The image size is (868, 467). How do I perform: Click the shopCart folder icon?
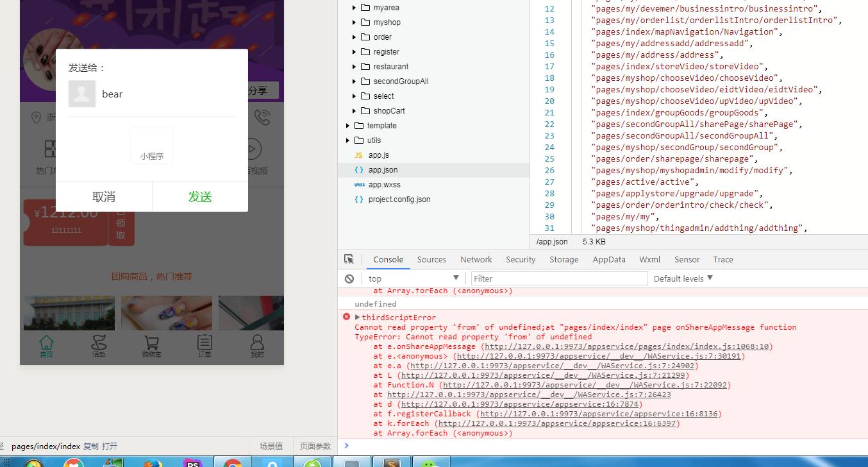click(365, 111)
